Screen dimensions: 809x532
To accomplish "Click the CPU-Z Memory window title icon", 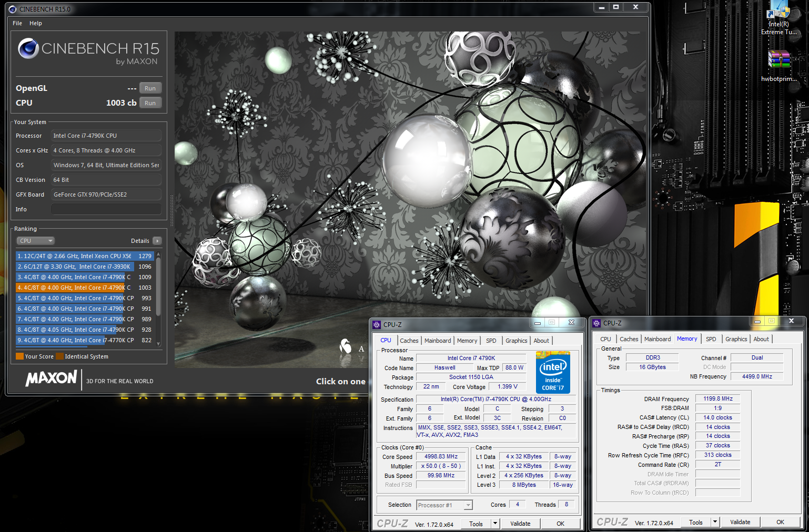I will pos(596,323).
